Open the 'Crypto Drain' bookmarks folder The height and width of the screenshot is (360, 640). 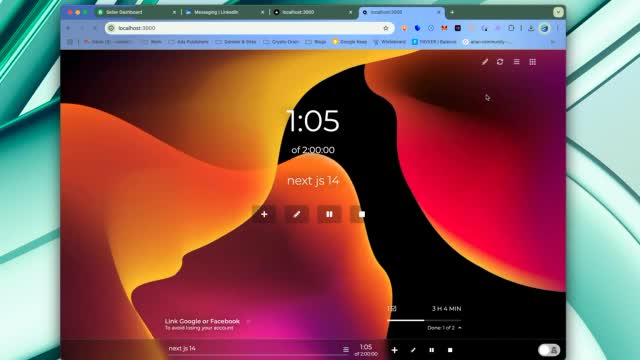pos(281,42)
